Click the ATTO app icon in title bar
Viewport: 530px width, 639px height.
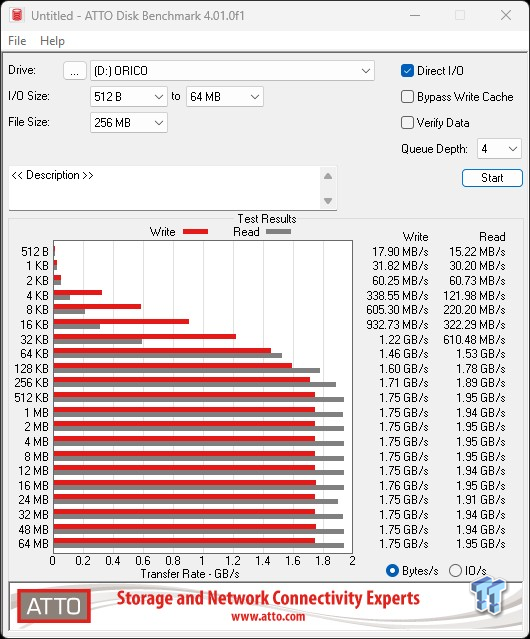pyautogui.click(x=17, y=15)
